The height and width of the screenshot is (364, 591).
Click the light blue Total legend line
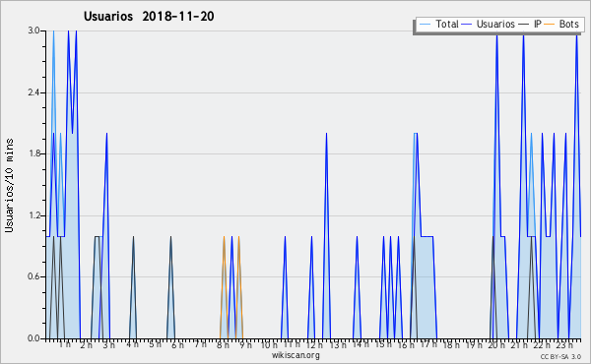tap(425, 25)
